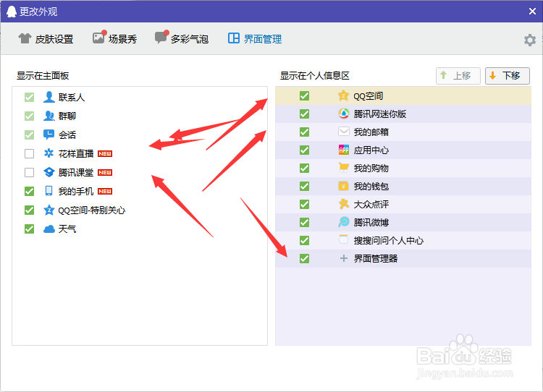Select the QQ空间 row label
The width and height of the screenshot is (543, 392).
(x=368, y=96)
